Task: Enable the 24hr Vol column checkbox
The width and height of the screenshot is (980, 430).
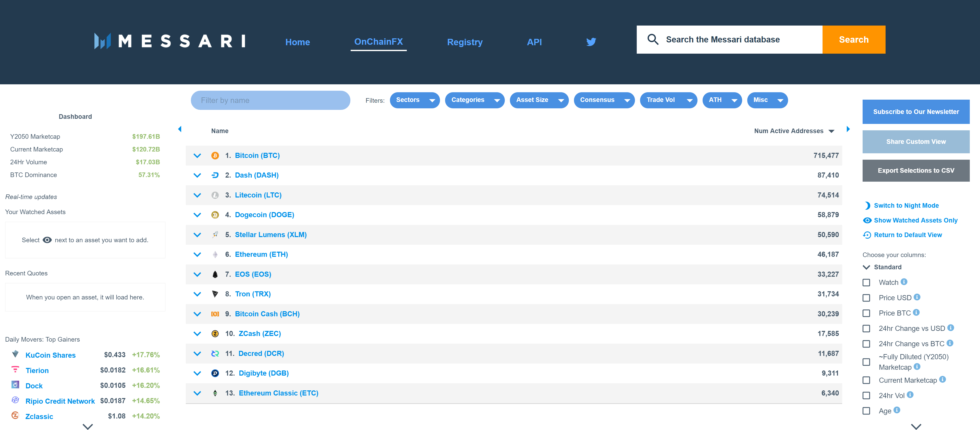Action: coord(867,395)
